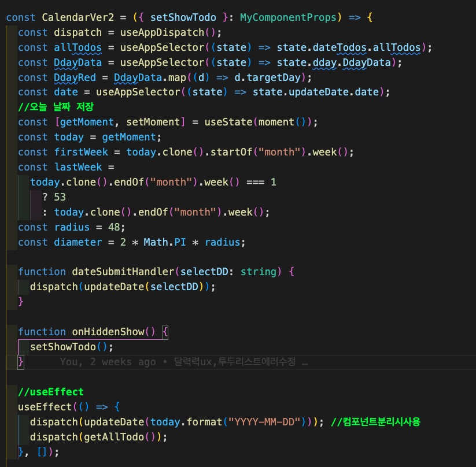Click the onHiddenShow function name
Screen dimensions: 476x467
pos(107,332)
